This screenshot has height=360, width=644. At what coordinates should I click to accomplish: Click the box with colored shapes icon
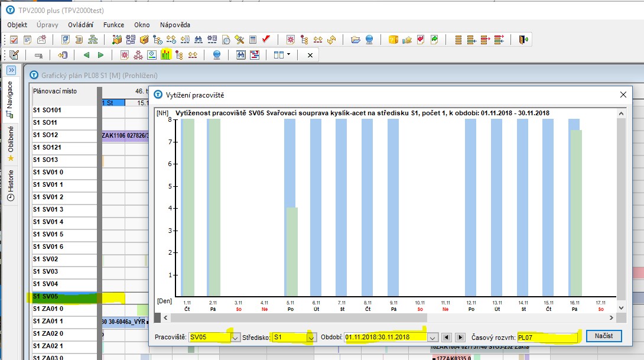117,40
